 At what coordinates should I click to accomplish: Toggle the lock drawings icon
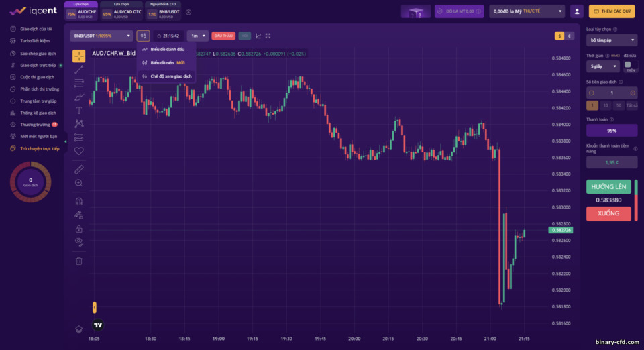[x=79, y=229]
